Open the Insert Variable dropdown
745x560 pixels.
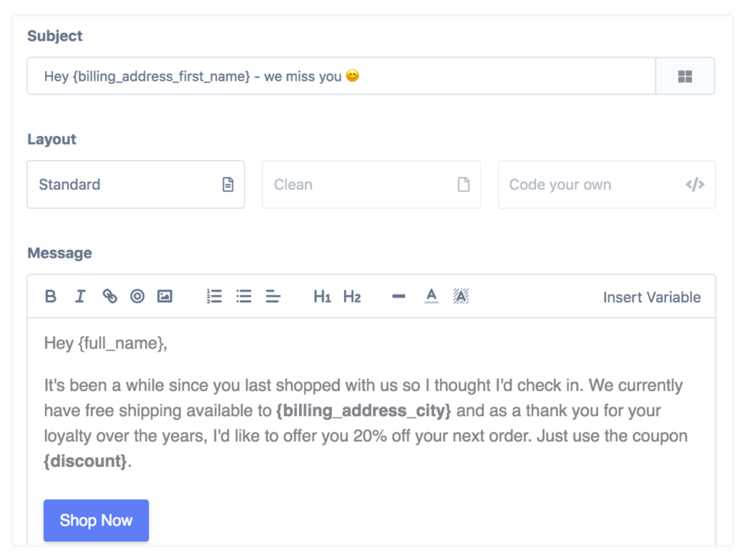(651, 297)
